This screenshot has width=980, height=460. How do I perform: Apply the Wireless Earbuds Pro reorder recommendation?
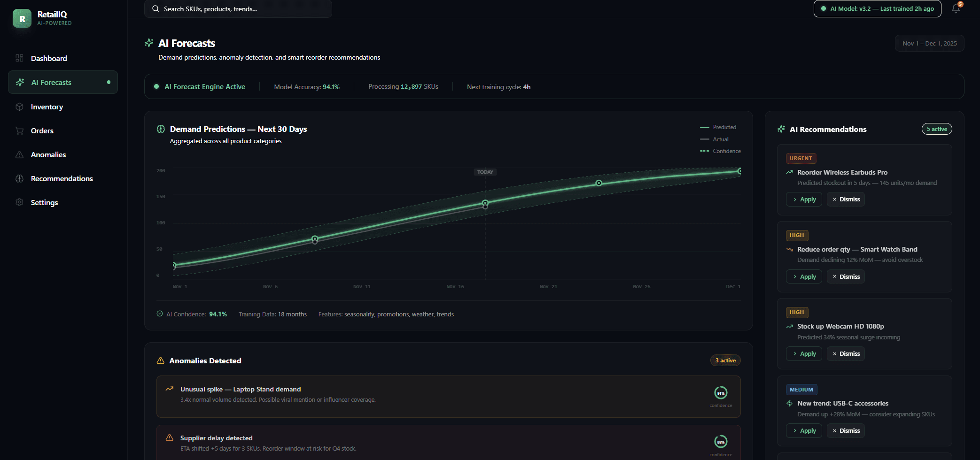point(804,199)
